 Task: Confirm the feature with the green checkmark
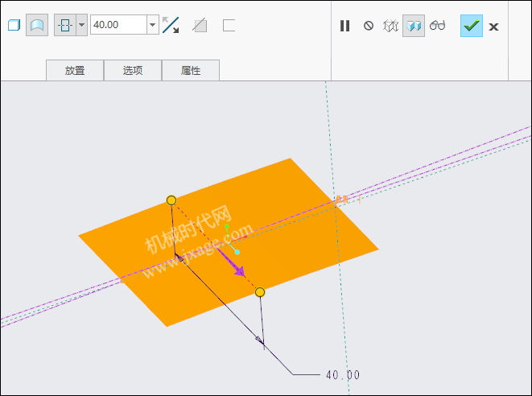(472, 26)
